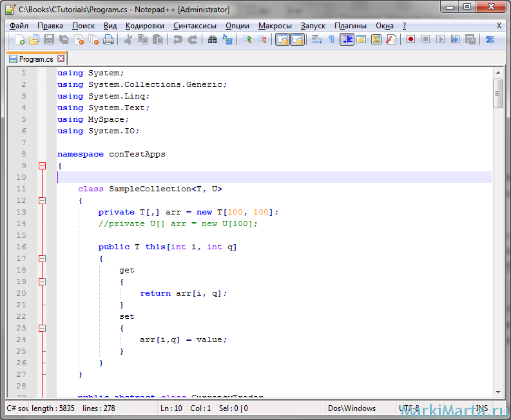Open document map toolbar icon

376,40
